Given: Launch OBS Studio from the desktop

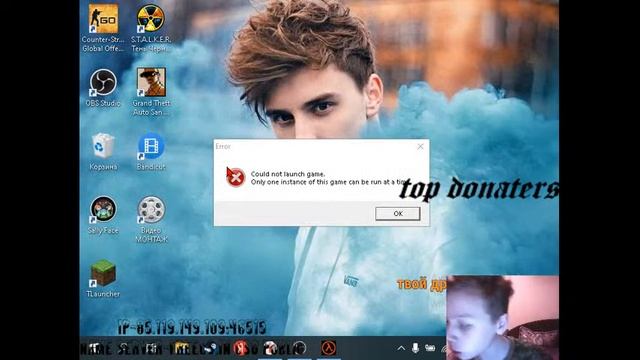Looking at the screenshot, I should (103, 87).
